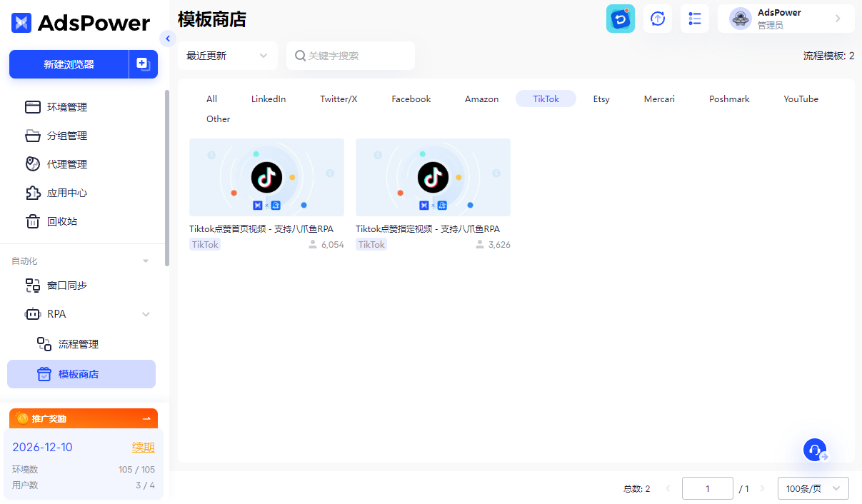Click the batch create icon beside 新建浏览器
The height and width of the screenshot is (504, 862).
click(x=143, y=64)
